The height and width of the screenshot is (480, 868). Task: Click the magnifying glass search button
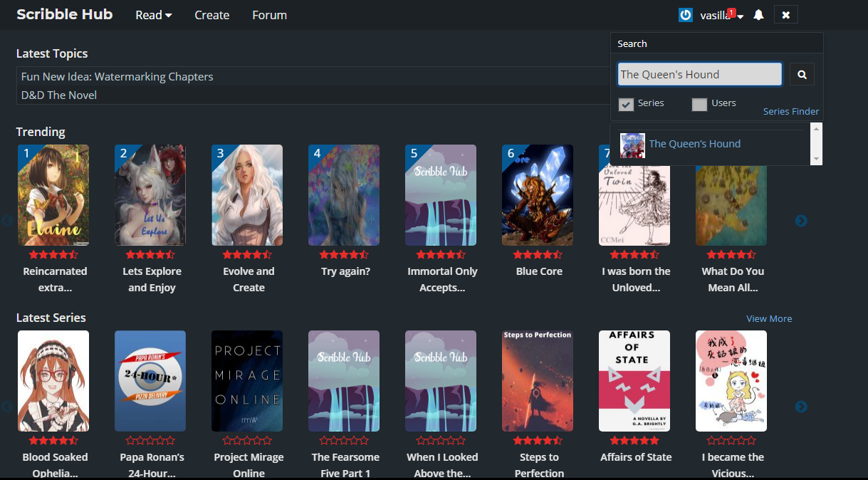point(801,74)
